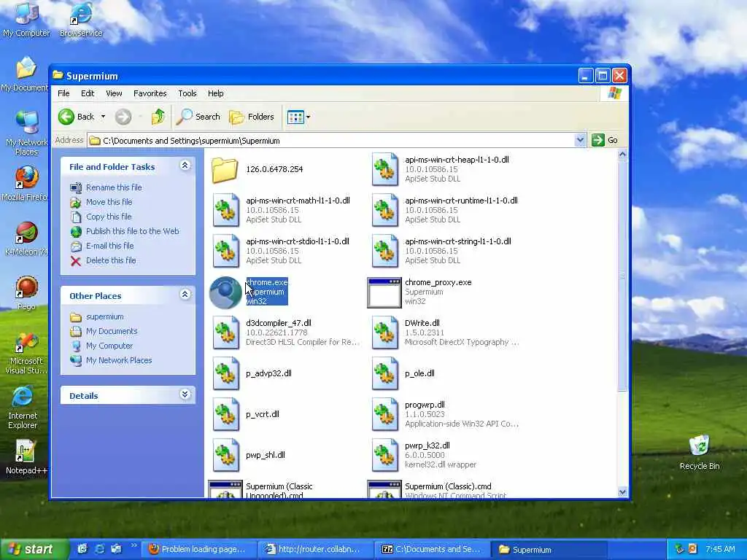Select api-ms-win-crt-string-l1-1-0.dll icon

coord(385,251)
